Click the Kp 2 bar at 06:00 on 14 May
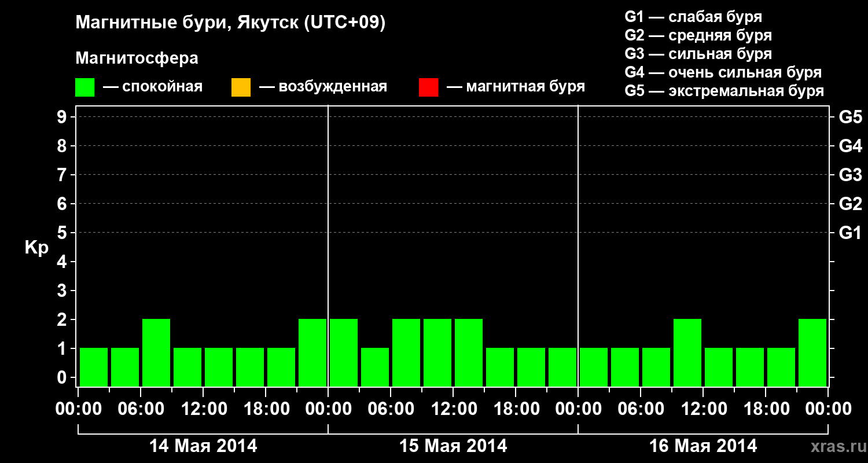868x463 pixels. [156, 352]
